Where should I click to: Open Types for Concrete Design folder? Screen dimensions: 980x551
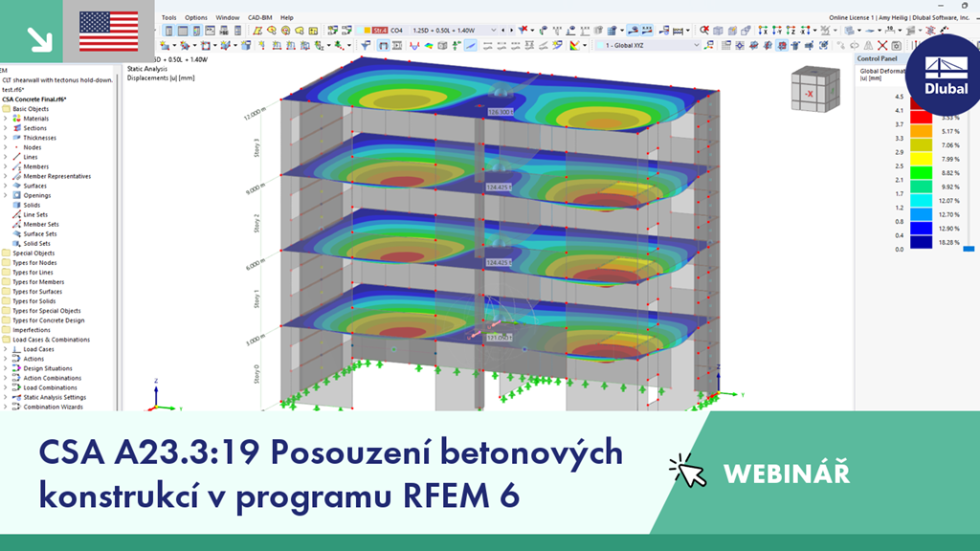point(48,320)
